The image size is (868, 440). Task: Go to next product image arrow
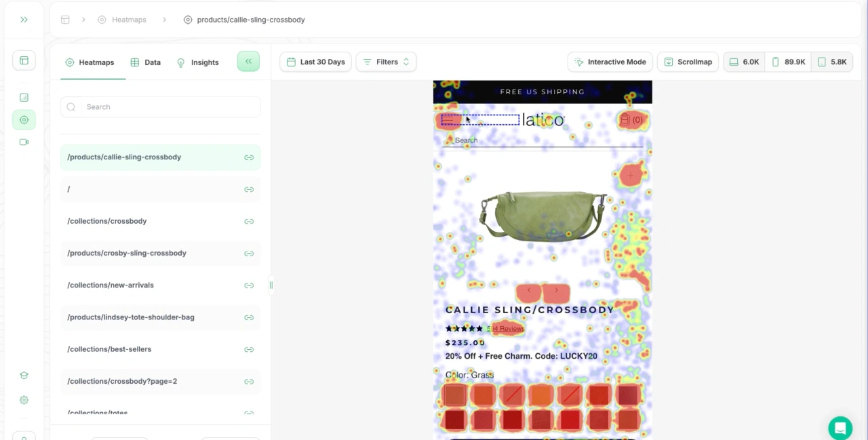pos(557,290)
